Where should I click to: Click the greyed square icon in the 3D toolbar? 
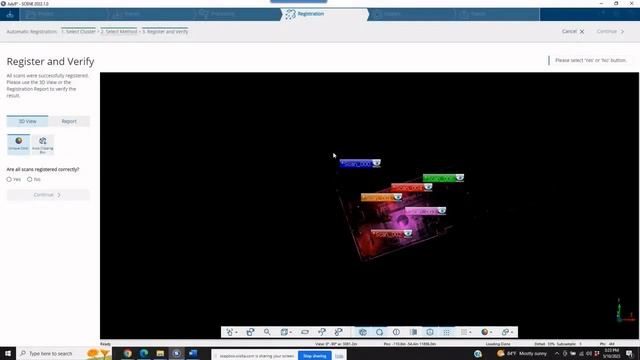coord(464,332)
